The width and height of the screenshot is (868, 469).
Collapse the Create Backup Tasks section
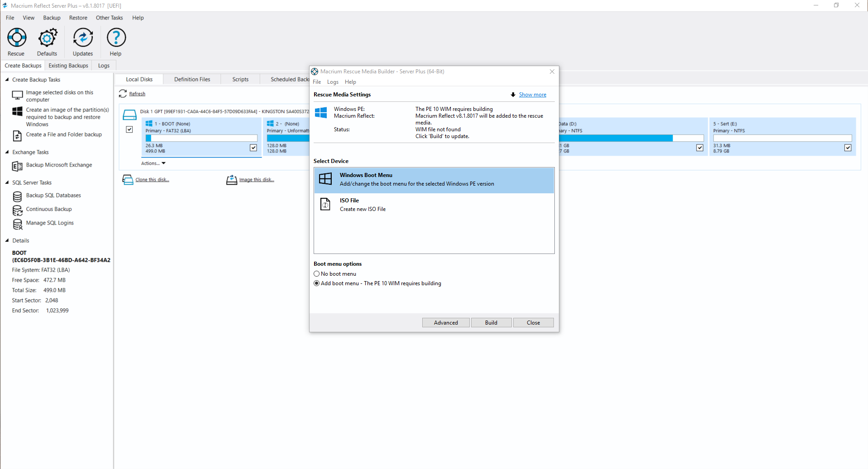click(7, 80)
